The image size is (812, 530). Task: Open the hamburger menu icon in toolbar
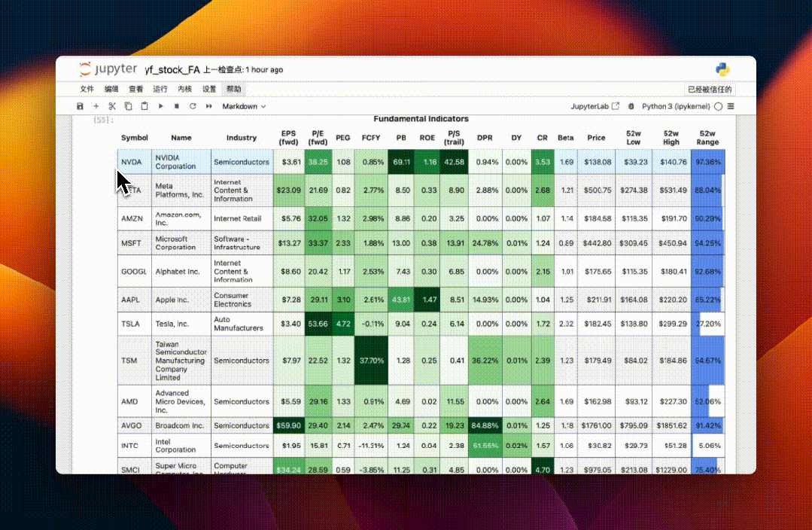click(731, 106)
